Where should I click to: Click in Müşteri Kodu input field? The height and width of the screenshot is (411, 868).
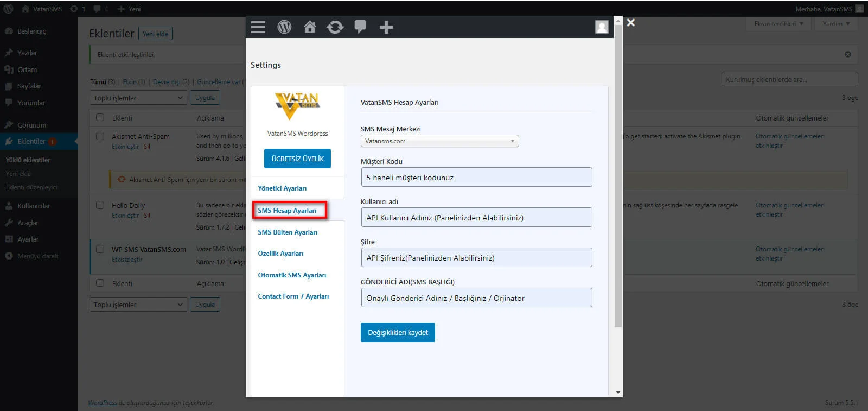[x=476, y=177]
